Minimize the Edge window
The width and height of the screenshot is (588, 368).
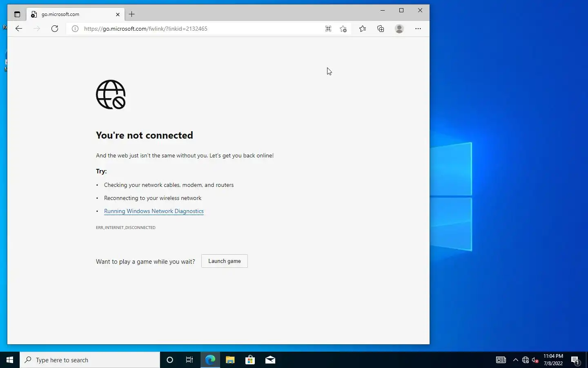[383, 10]
